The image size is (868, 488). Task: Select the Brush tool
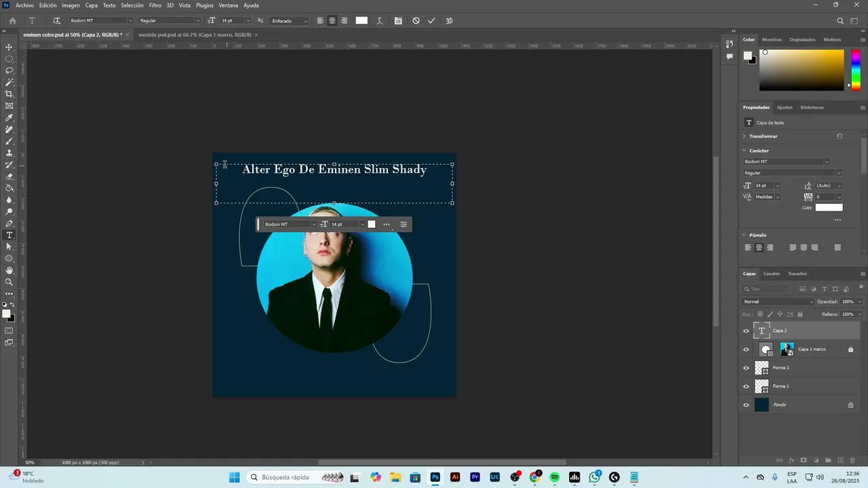pyautogui.click(x=9, y=141)
